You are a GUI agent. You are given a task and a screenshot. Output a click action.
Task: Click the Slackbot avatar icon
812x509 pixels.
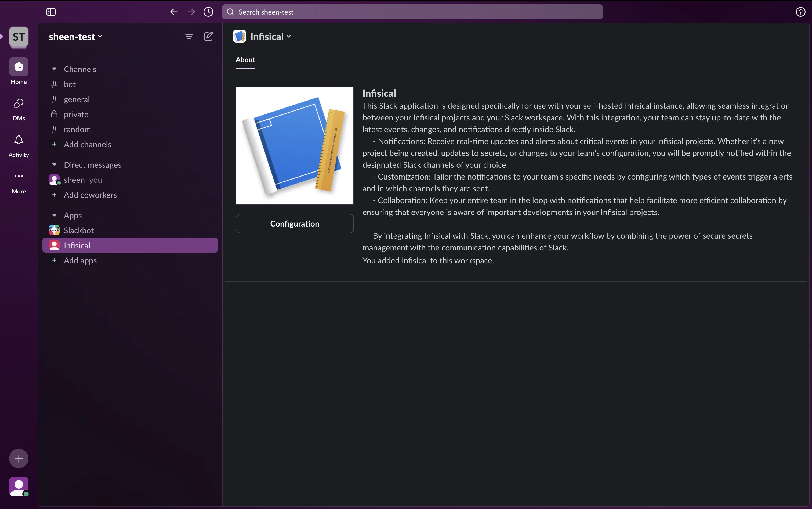point(54,230)
